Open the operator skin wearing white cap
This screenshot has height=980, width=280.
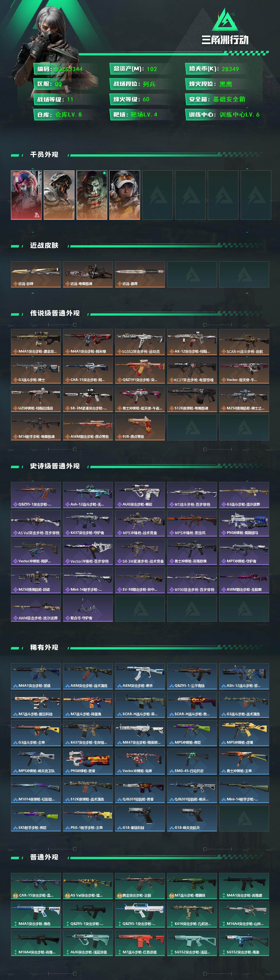124,195
